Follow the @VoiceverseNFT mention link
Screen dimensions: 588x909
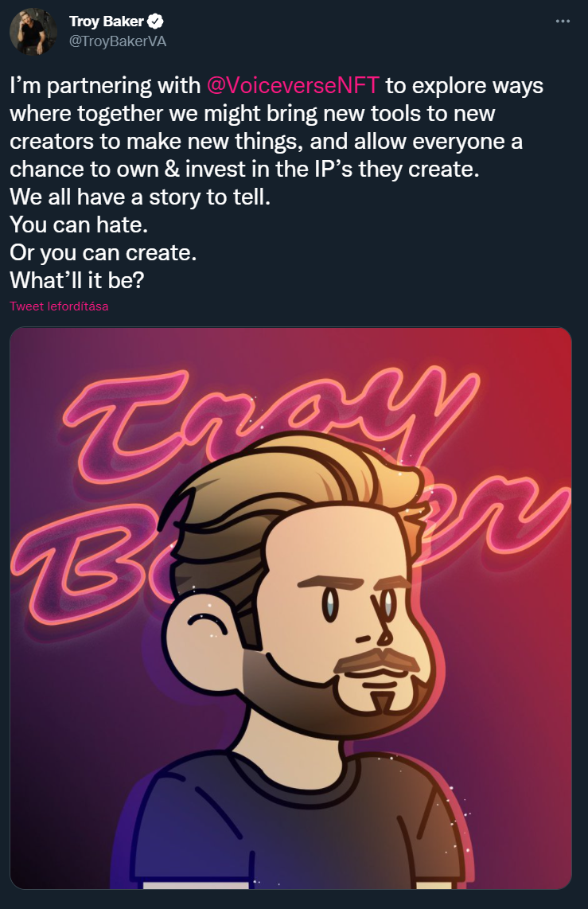pyautogui.click(x=293, y=85)
